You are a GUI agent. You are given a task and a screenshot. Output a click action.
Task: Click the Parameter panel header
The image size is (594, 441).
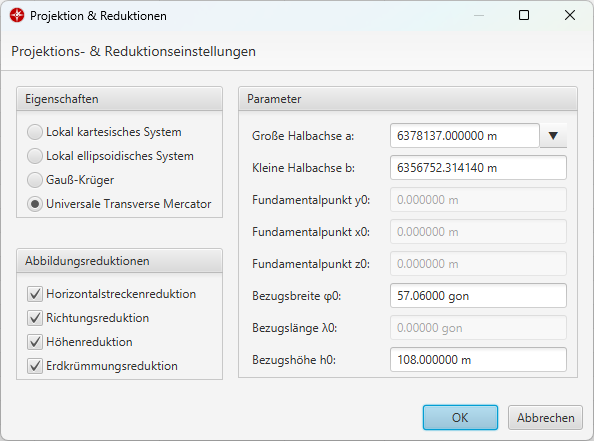408,99
